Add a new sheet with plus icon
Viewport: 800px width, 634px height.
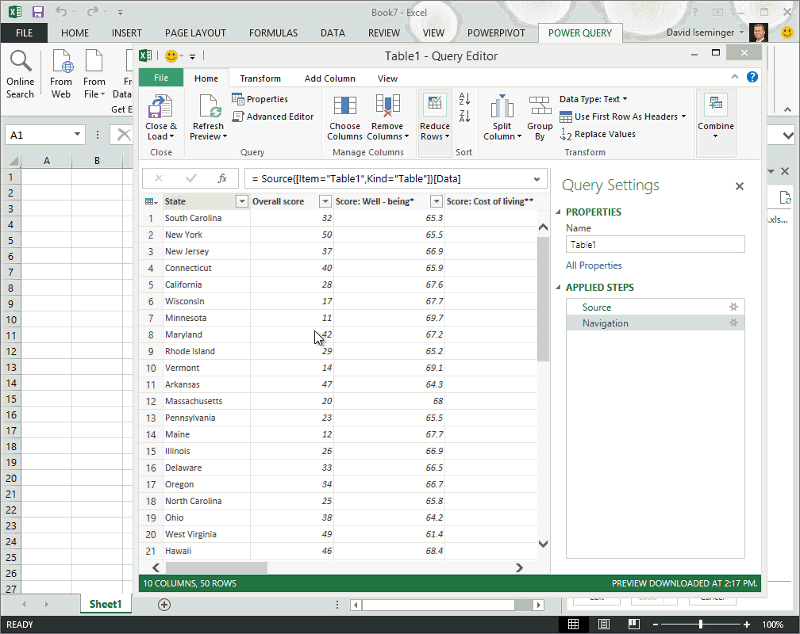tap(164, 604)
